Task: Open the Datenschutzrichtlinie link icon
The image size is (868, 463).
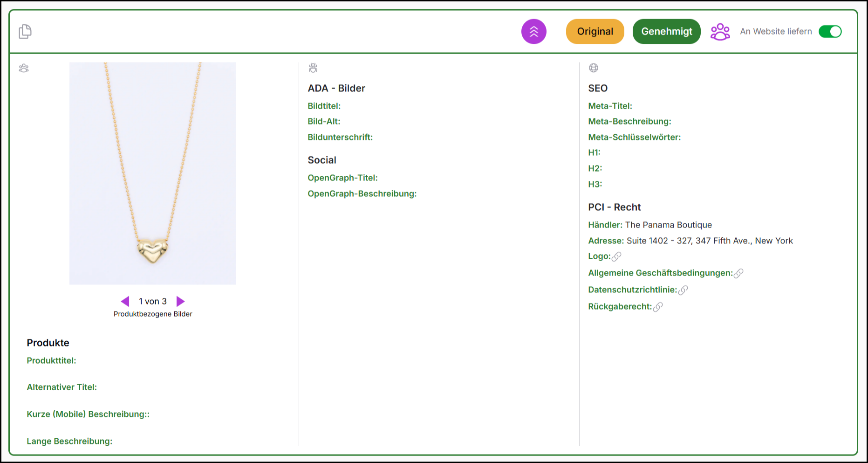Action: [683, 290]
